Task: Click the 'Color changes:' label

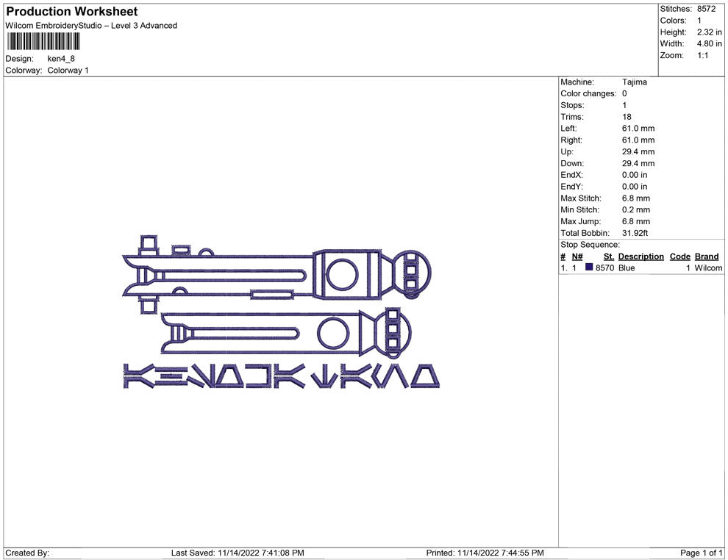Action: (x=588, y=93)
